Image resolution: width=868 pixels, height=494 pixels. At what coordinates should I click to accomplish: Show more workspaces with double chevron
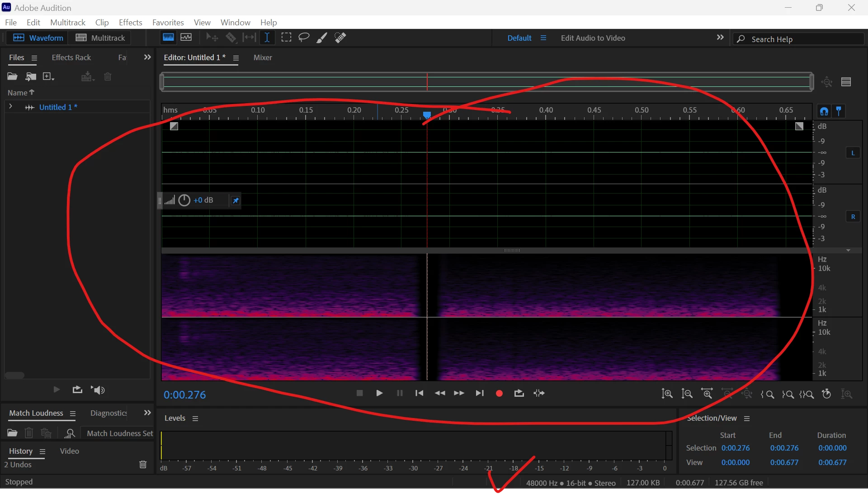click(x=720, y=38)
